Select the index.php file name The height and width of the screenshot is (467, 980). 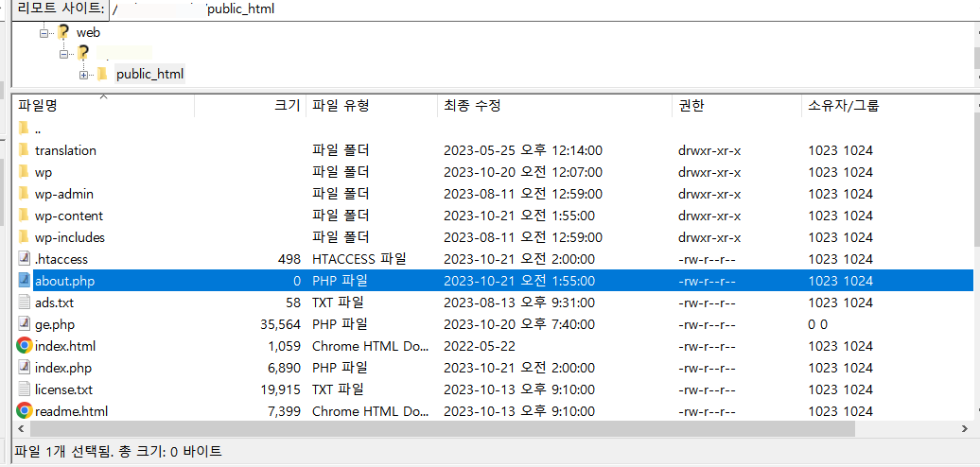(63, 368)
